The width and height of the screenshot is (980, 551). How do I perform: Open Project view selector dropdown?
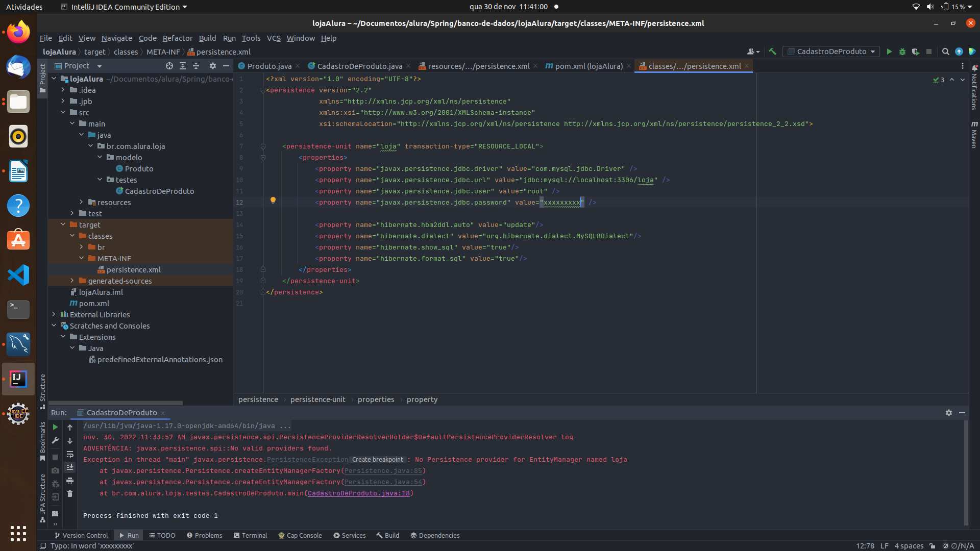(x=78, y=66)
